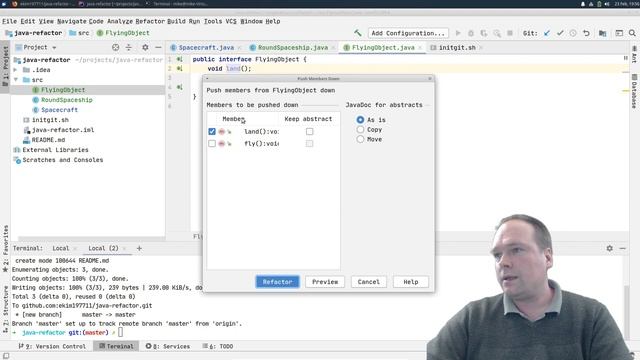Switch to the RoundSpaceship.java editor tab
Image resolution: width=640 pixels, height=360 pixels.
pyautogui.click(x=293, y=48)
